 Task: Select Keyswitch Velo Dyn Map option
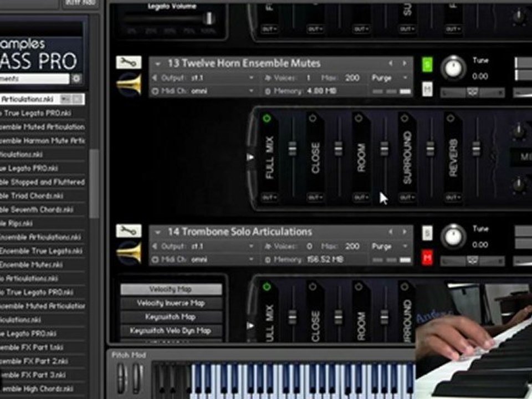pyautogui.click(x=171, y=330)
